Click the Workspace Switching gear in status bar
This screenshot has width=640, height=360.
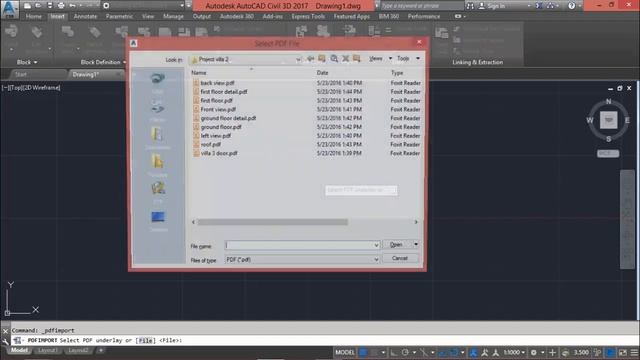(533, 352)
